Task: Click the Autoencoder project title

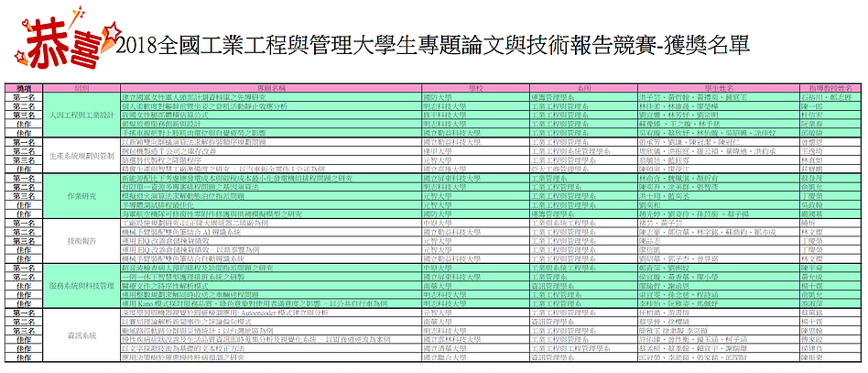Action: (271, 313)
